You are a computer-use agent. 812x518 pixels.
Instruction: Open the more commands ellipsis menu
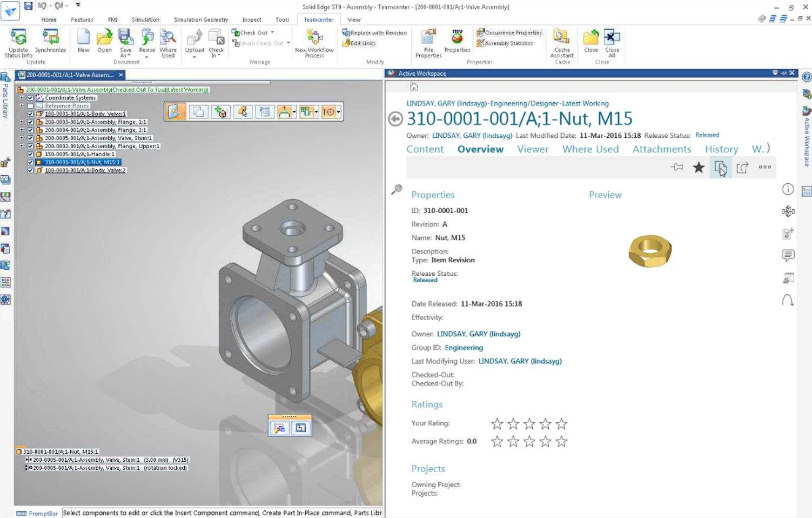765,167
